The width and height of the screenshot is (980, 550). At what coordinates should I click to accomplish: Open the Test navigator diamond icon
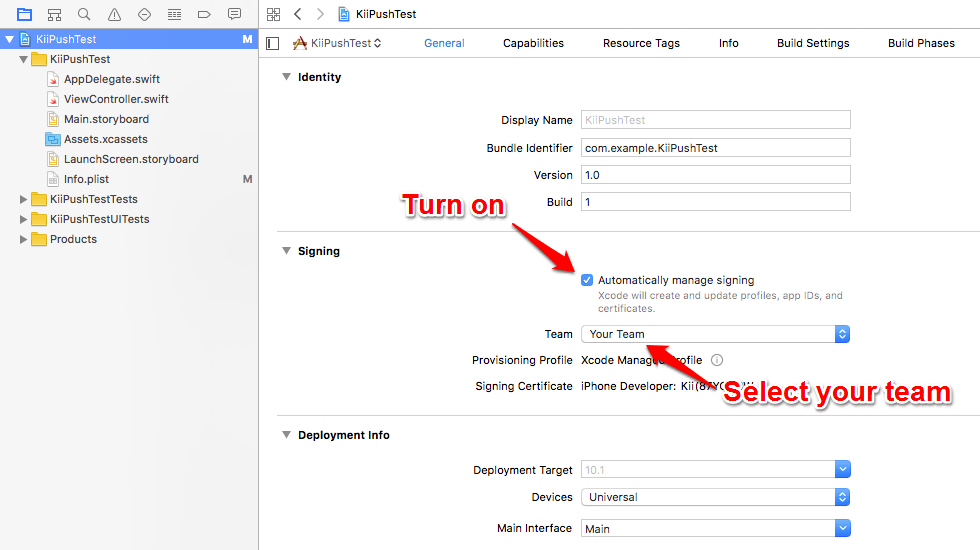[x=144, y=14]
